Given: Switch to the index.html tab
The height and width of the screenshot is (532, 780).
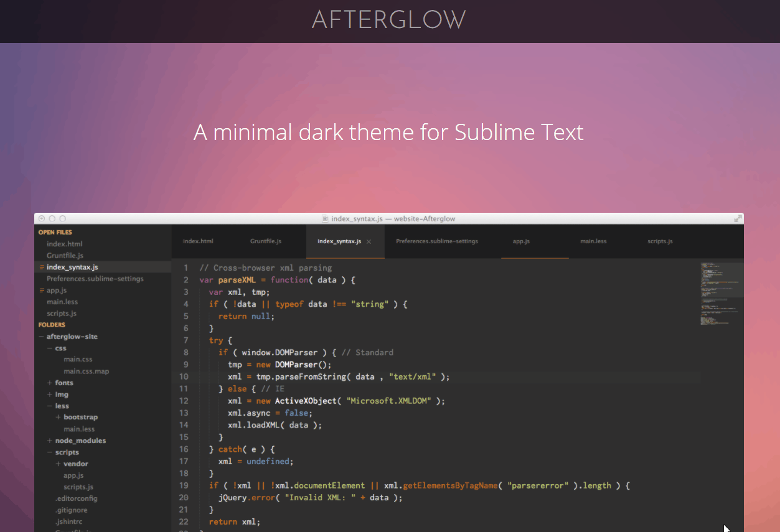Looking at the screenshot, I should [198, 241].
